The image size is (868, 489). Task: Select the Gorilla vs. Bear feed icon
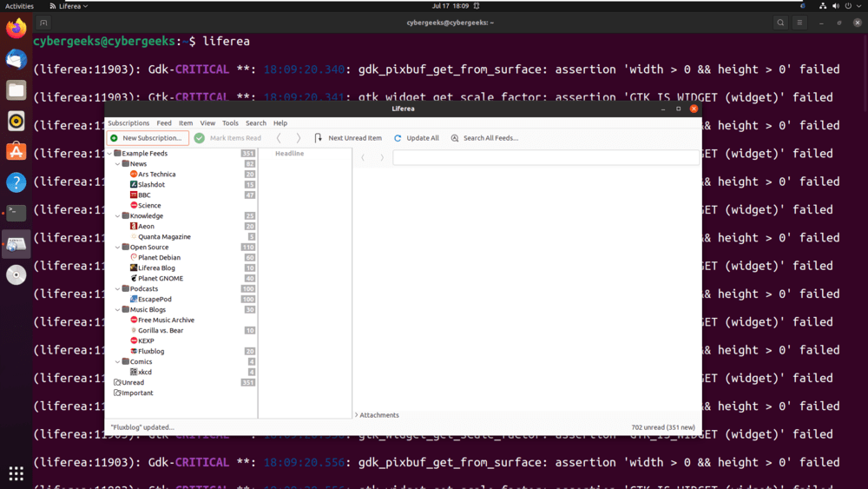pos(134,331)
